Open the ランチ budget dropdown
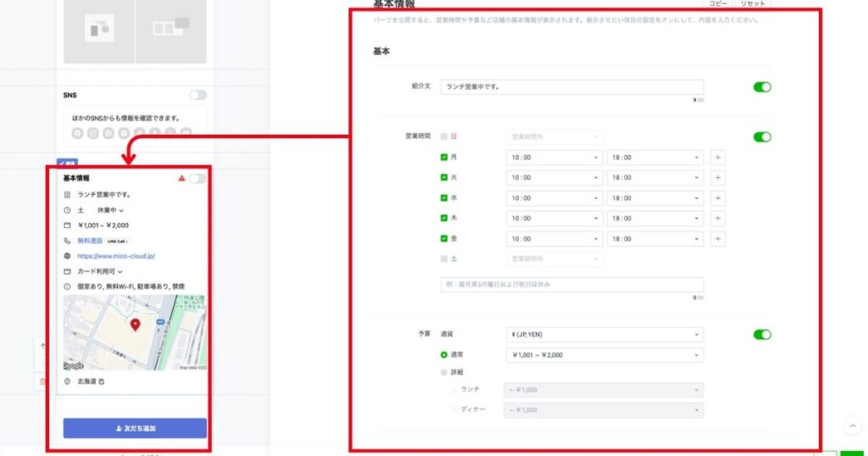This screenshot has height=456, width=868. 604,390
